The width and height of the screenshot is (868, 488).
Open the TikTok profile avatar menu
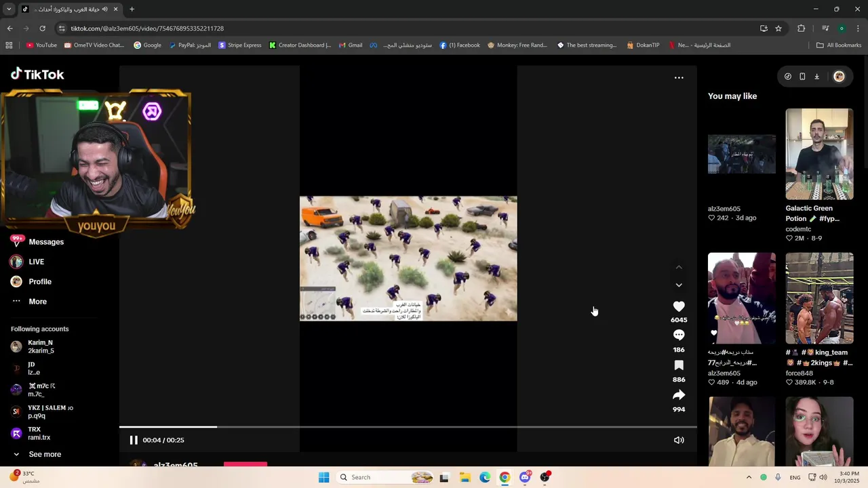click(x=839, y=77)
